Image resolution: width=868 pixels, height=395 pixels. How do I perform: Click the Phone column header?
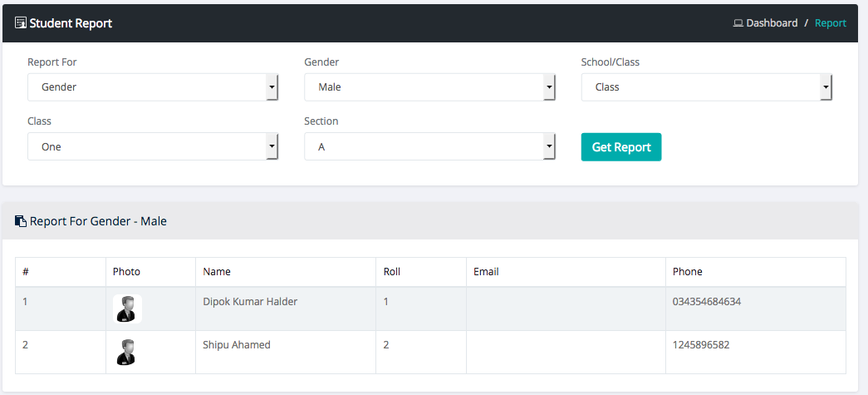pos(688,272)
